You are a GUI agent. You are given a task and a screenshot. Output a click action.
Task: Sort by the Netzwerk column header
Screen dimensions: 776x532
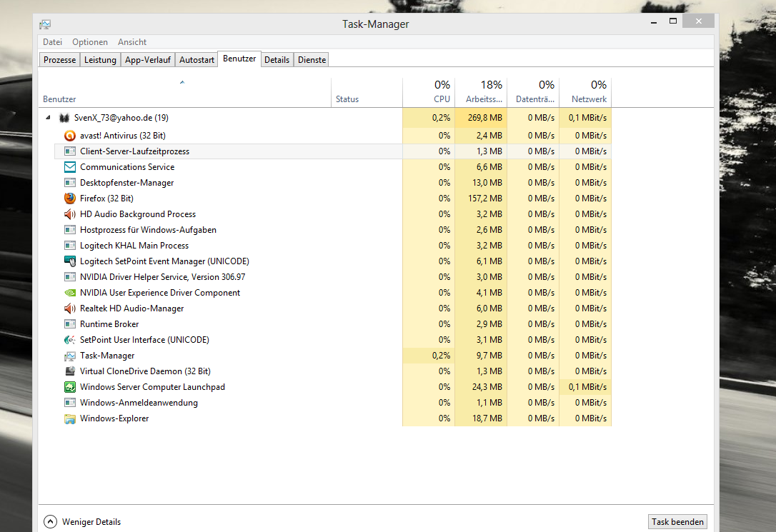(x=585, y=92)
